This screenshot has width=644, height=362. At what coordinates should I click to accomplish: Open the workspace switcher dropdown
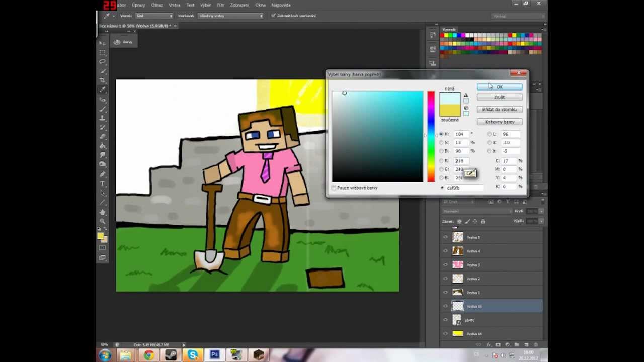coord(518,16)
